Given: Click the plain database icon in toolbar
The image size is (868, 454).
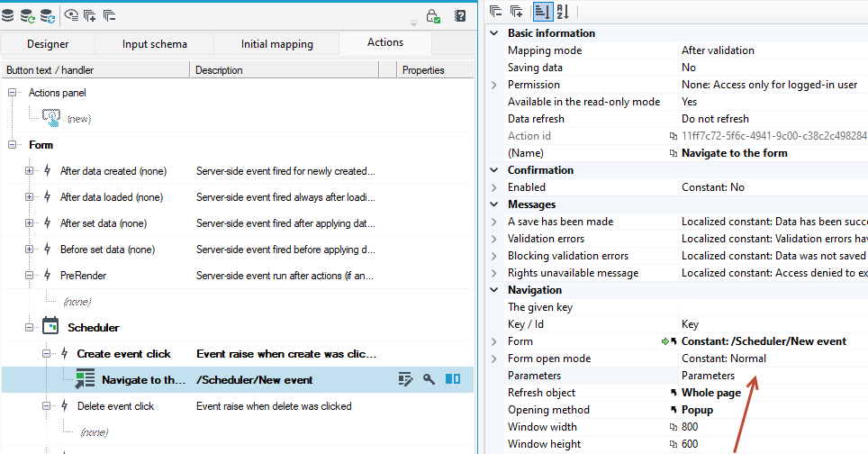Looking at the screenshot, I should click(8, 15).
